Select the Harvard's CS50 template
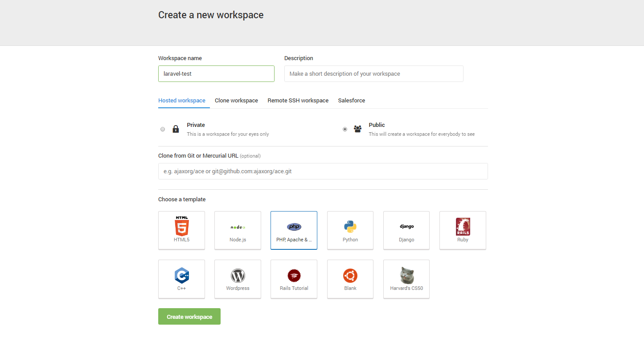This screenshot has width=644, height=338. (x=406, y=279)
